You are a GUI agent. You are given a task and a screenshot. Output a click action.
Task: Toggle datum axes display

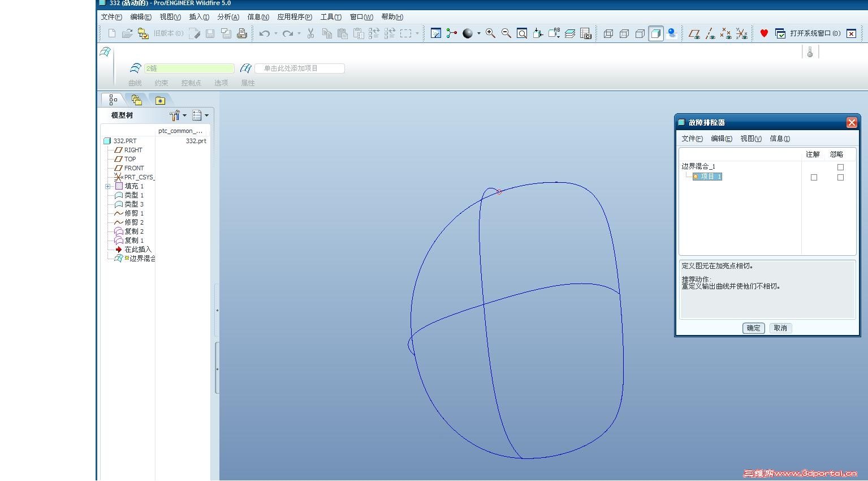tap(710, 33)
